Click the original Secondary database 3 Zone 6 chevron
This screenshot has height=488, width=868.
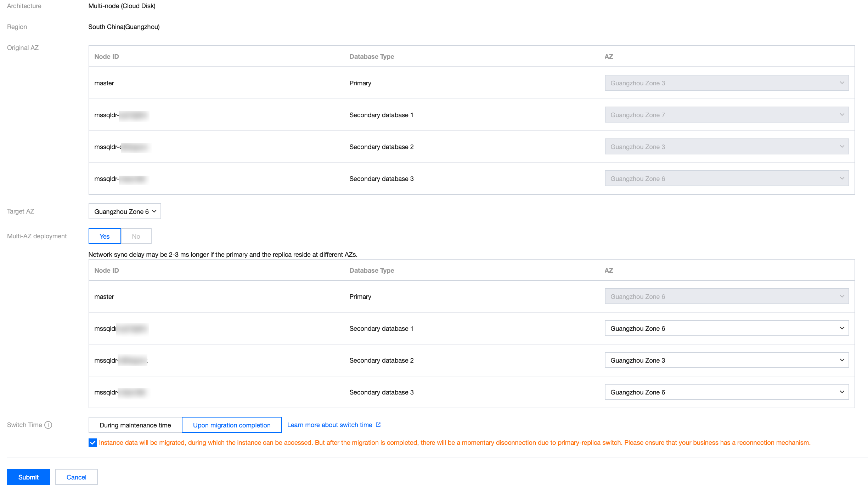842,178
